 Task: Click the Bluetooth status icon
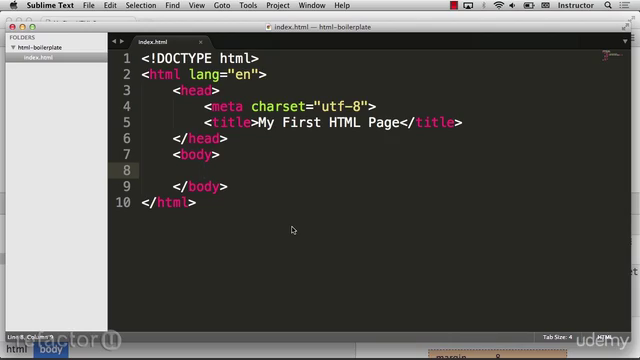point(484,5)
